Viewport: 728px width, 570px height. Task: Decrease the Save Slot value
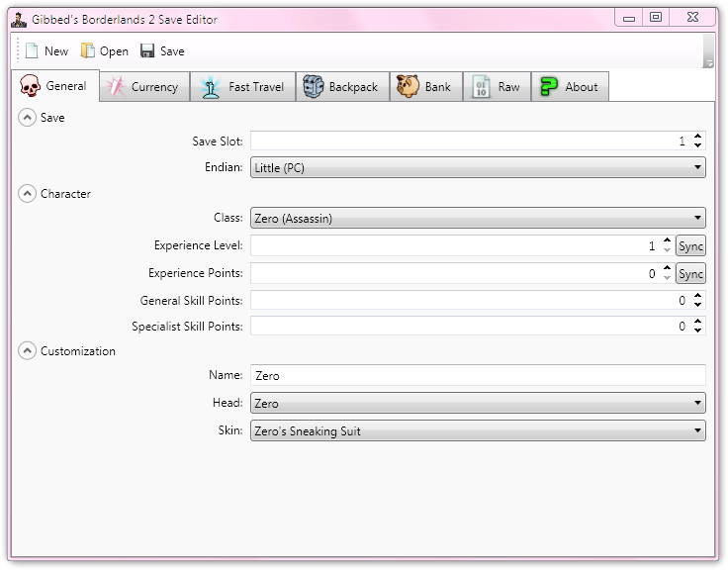click(697, 144)
